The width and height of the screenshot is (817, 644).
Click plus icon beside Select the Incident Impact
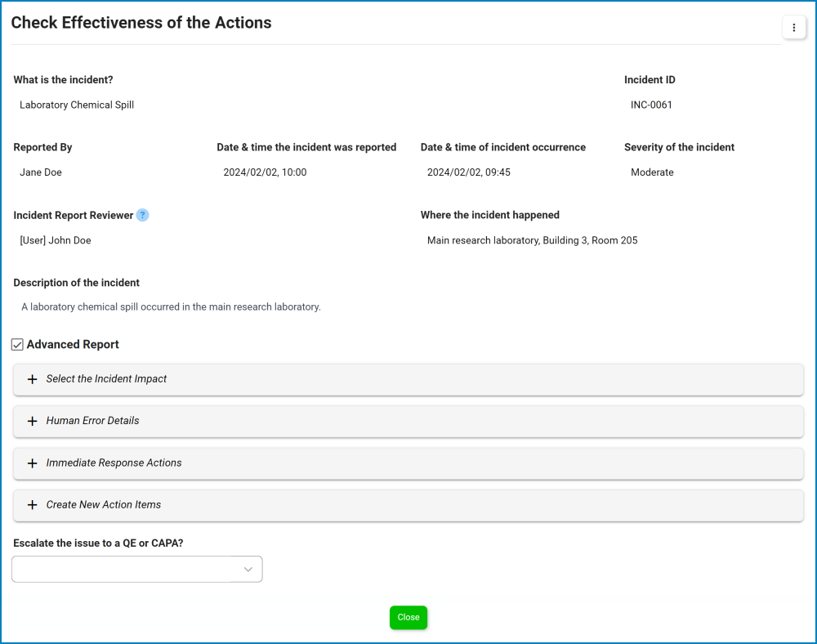click(33, 379)
